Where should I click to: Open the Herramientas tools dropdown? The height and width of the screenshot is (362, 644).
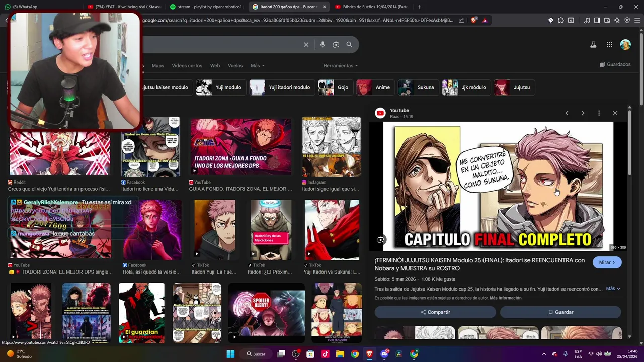click(x=341, y=66)
